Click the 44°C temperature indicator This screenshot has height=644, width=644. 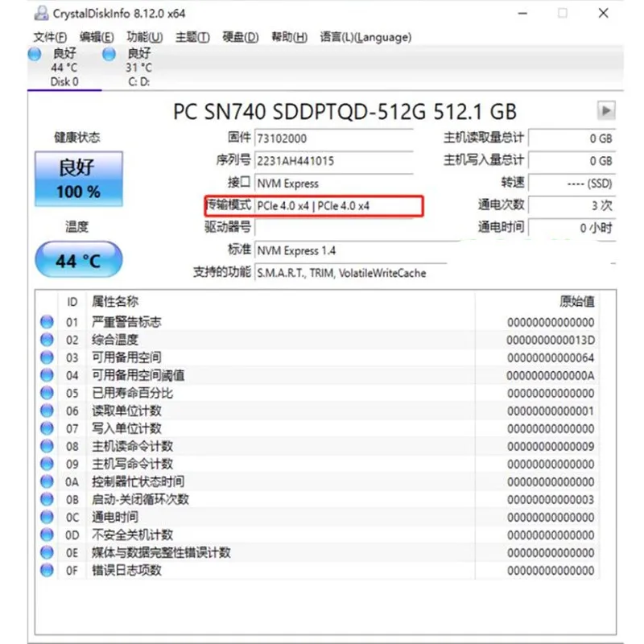[x=78, y=259]
